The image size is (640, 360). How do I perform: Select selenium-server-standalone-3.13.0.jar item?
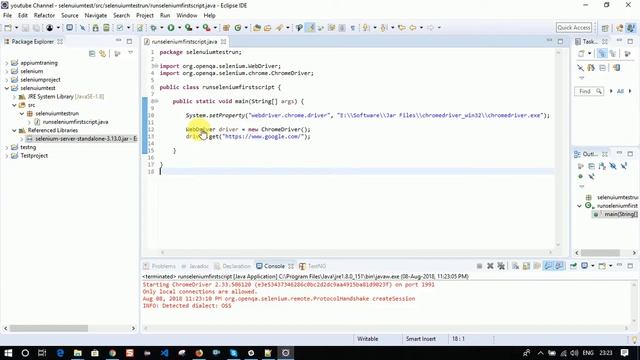82,139
